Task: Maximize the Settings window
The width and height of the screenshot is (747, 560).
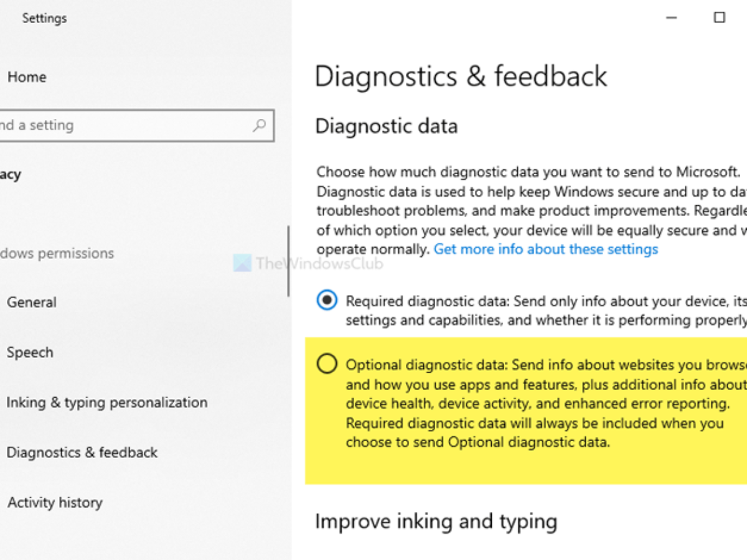Action: 719,17
